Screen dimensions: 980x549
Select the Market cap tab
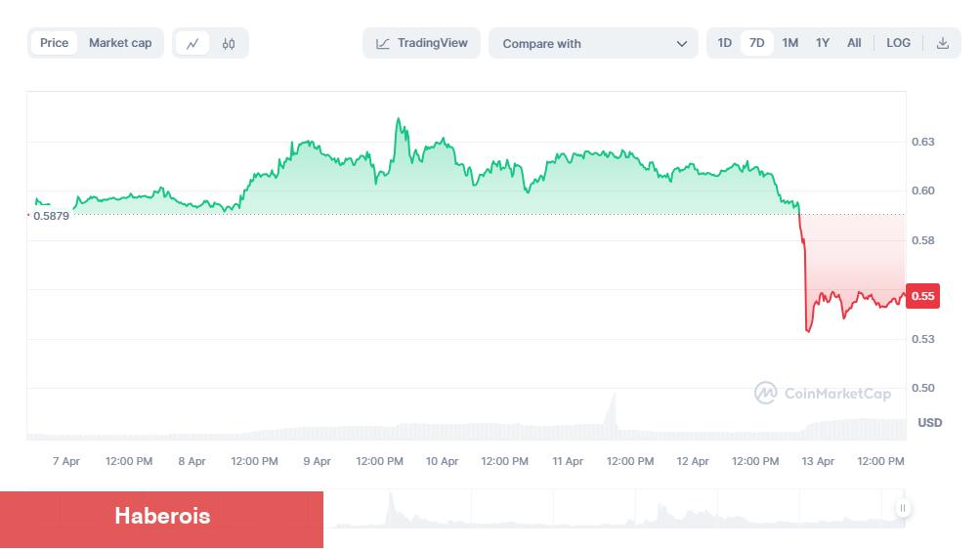tap(120, 43)
